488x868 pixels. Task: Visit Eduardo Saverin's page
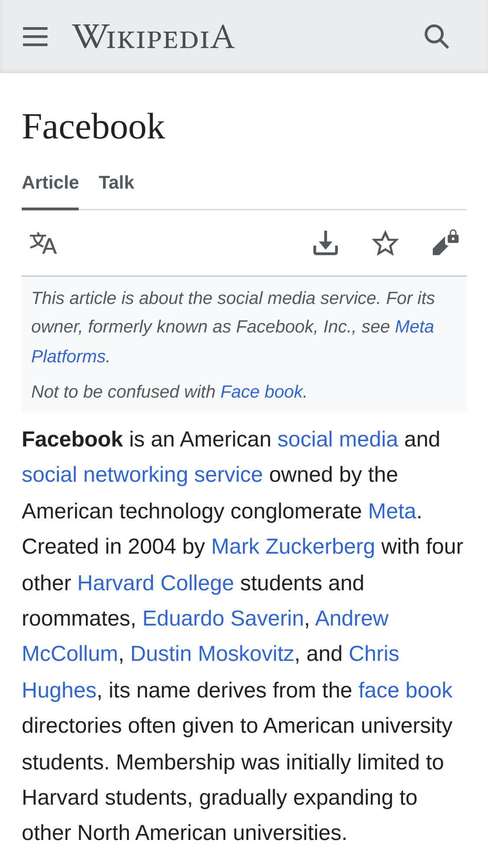pyautogui.click(x=223, y=618)
